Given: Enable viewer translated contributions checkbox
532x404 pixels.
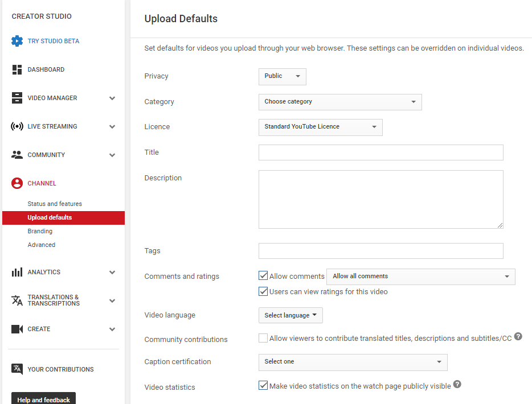Looking at the screenshot, I should tap(263, 338).
